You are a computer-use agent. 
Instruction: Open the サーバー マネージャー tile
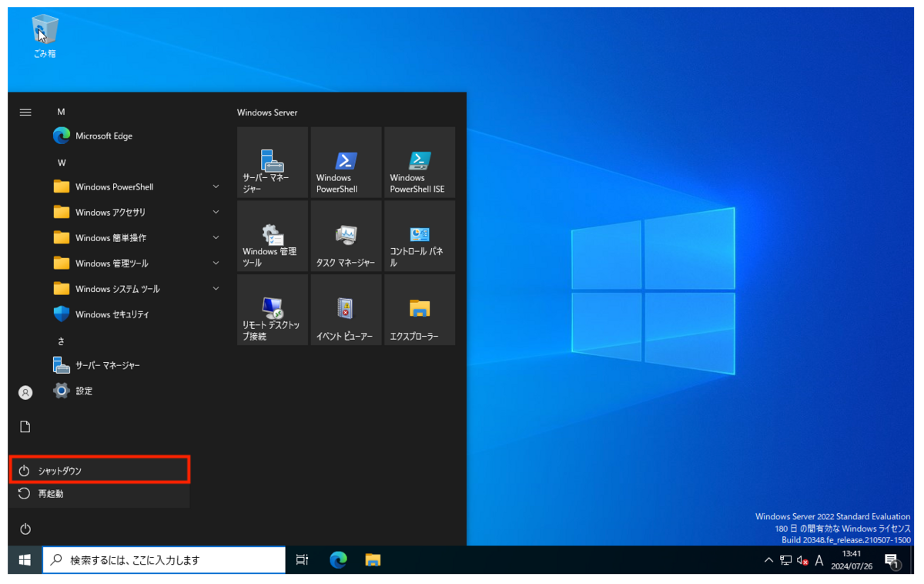tap(273, 162)
